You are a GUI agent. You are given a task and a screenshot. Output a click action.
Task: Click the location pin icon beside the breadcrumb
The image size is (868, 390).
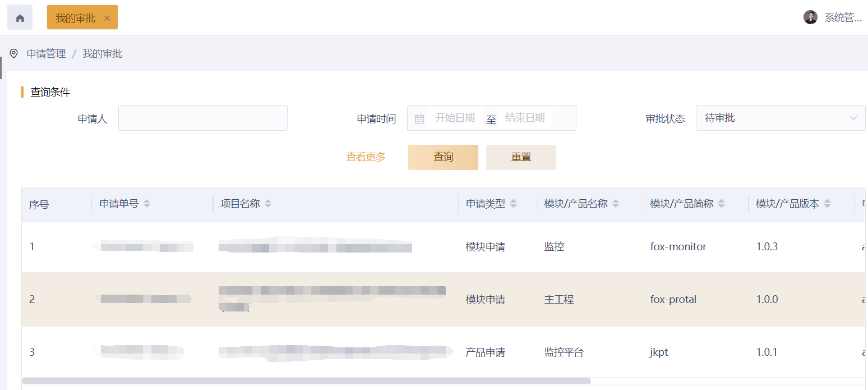click(14, 53)
